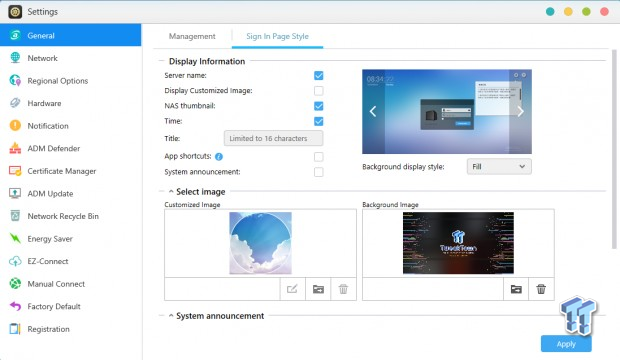Show next preview with right arrow

click(x=520, y=112)
